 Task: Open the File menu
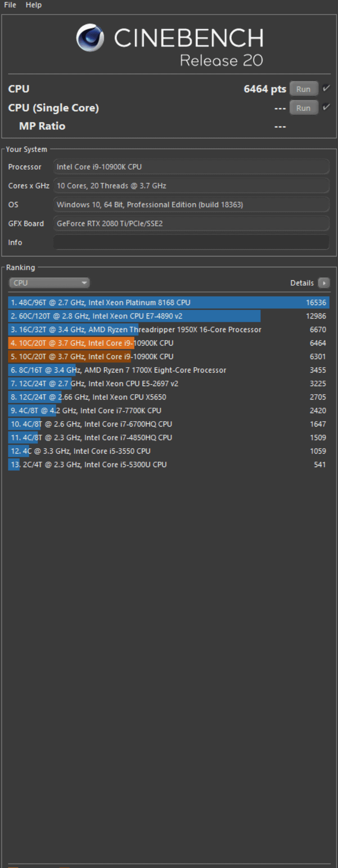click(x=10, y=5)
